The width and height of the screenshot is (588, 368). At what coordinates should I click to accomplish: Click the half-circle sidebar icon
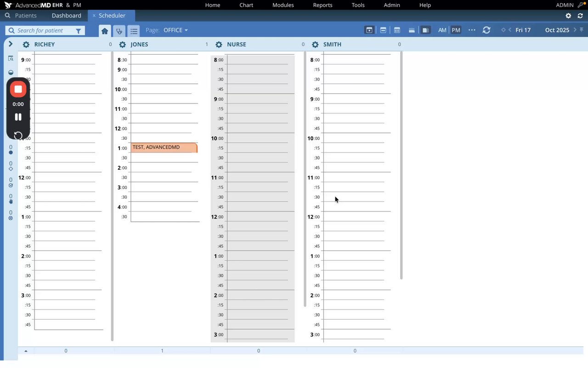11,73
